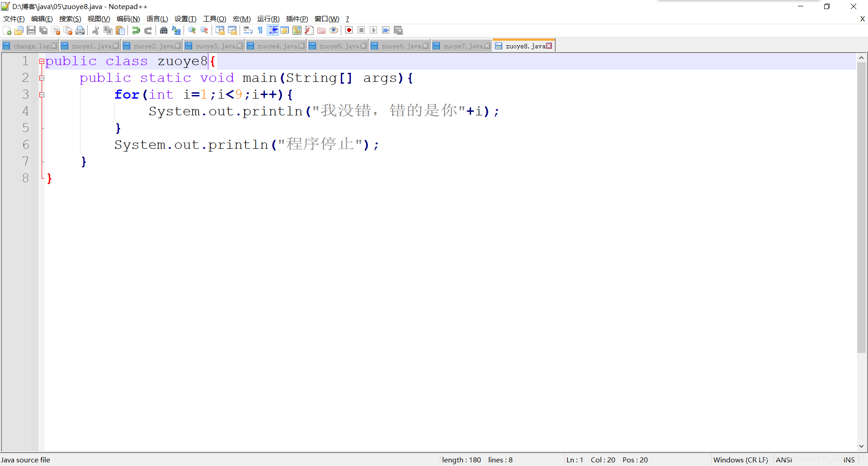Print the document using the printer icon
This screenshot has width=868, height=466.
click(x=80, y=30)
